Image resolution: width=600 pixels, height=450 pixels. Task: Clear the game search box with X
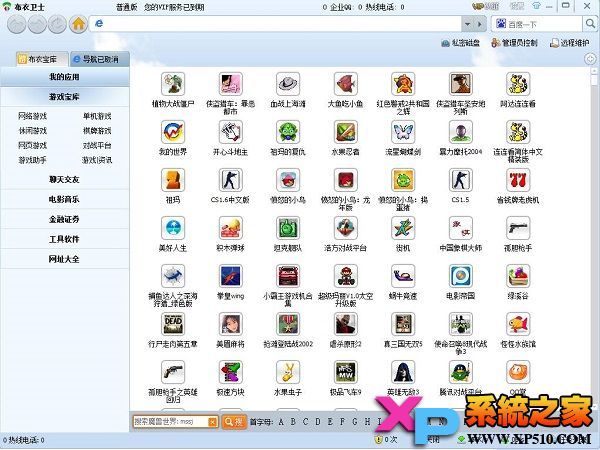click(x=213, y=422)
